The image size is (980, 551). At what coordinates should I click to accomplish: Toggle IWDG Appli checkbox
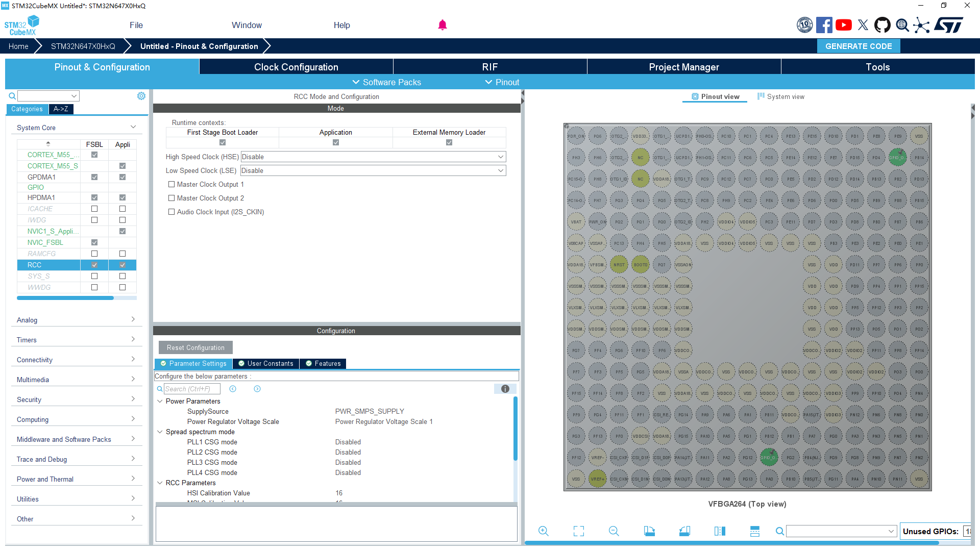122,220
